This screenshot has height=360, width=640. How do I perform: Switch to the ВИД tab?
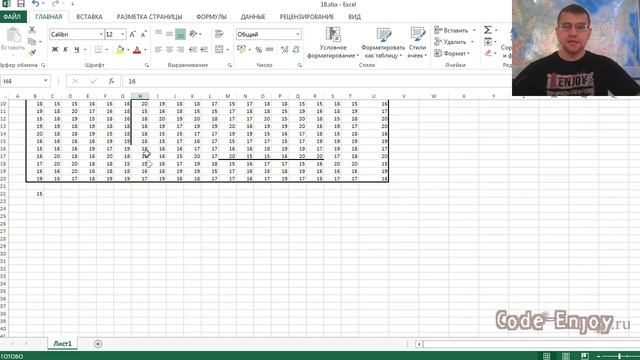point(354,17)
